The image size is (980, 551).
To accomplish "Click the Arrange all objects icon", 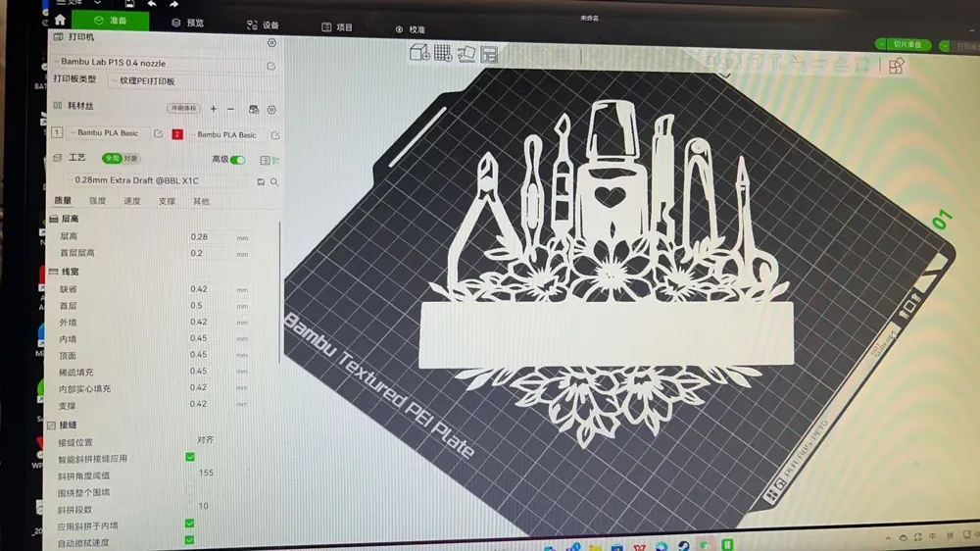I will 489,54.
